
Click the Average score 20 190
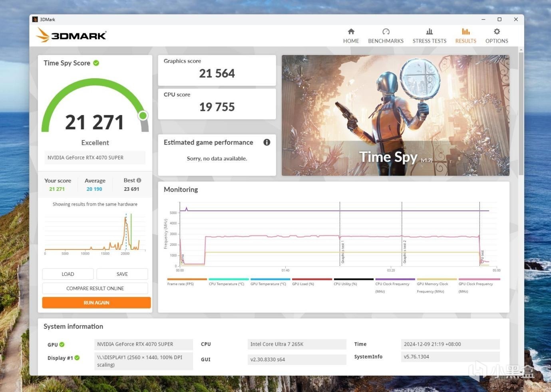[x=94, y=189]
